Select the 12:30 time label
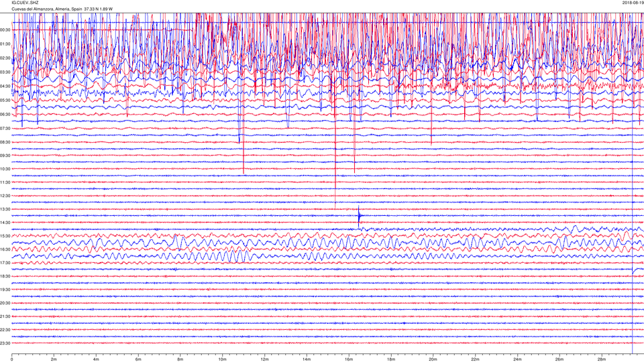Screen dimensions: 644x362 pos(5,196)
